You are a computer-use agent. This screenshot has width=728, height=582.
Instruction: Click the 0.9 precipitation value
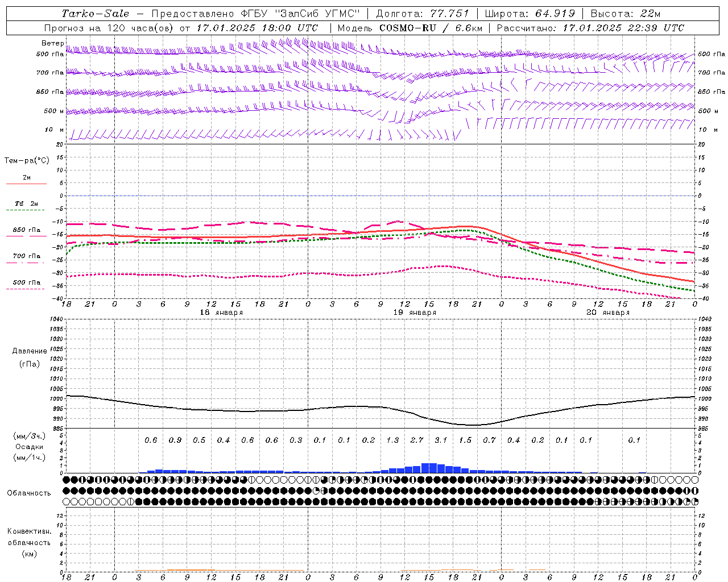pos(175,440)
